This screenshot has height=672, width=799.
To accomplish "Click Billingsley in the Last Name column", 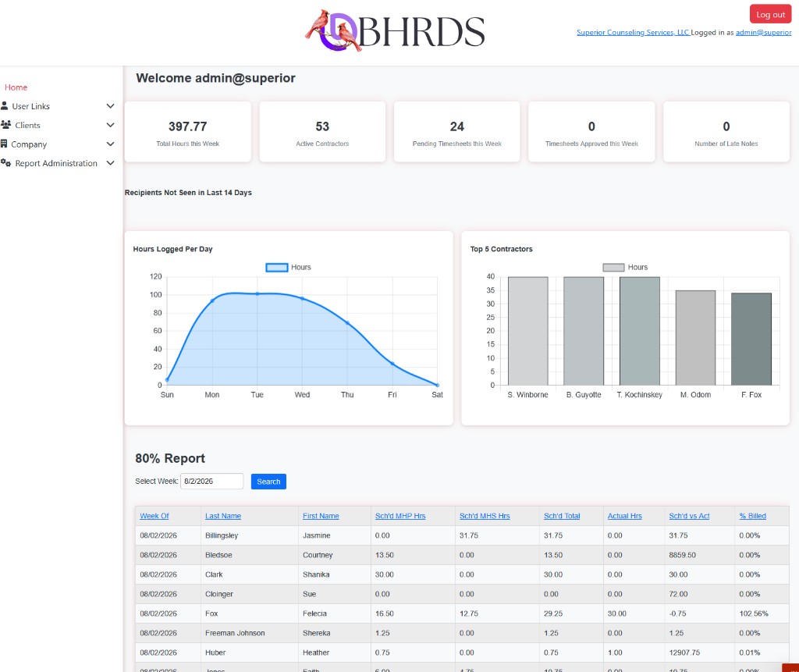I will pyautogui.click(x=221, y=535).
